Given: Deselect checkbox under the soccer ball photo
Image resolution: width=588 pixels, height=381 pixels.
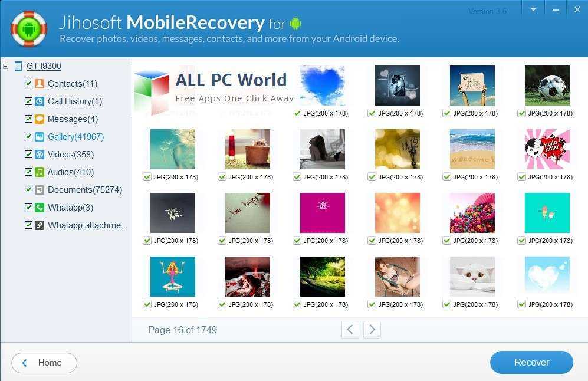Looking at the screenshot, I should (x=521, y=113).
